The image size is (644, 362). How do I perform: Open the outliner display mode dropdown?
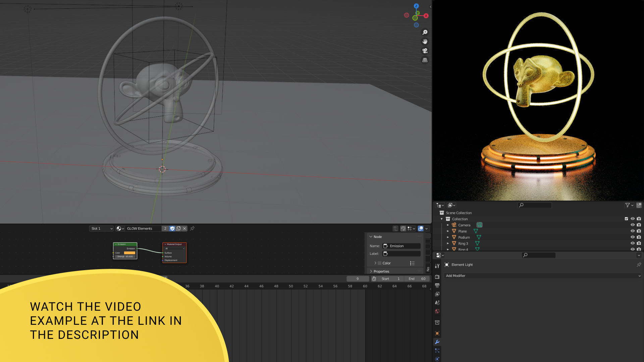[x=451, y=205]
